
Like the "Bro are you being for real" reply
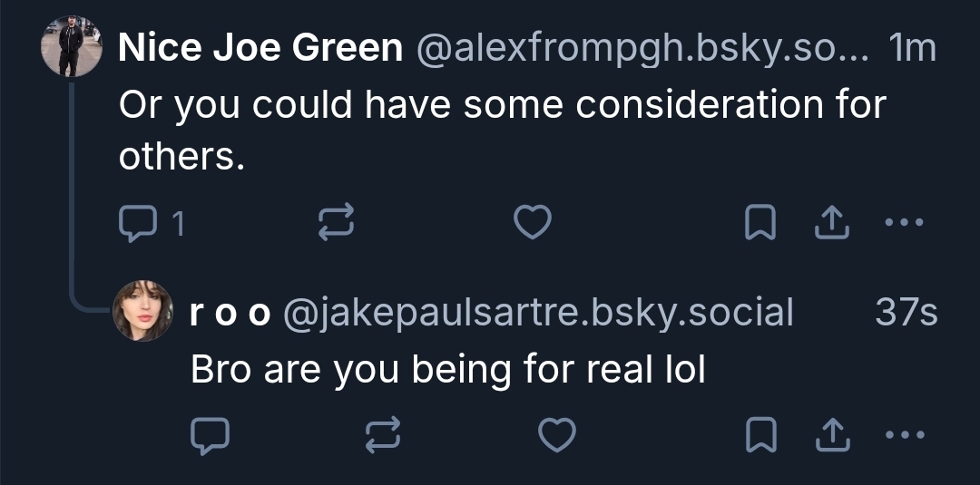557,436
